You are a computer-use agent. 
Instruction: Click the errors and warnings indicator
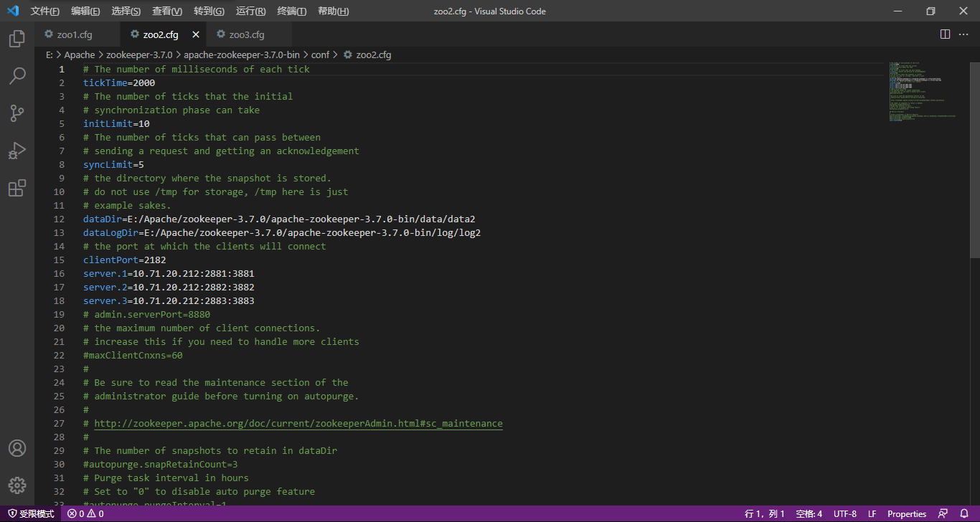(85, 513)
